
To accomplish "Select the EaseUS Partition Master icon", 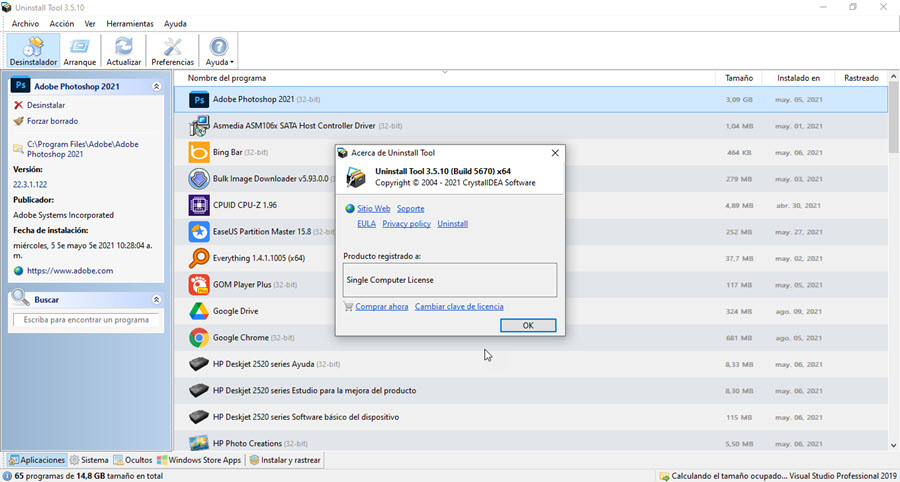I will pyautogui.click(x=199, y=232).
